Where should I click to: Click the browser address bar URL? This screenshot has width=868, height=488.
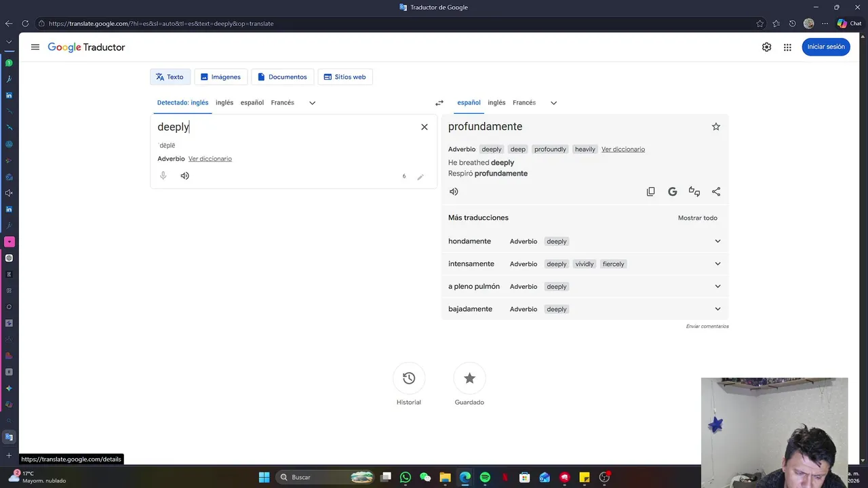coord(161,24)
